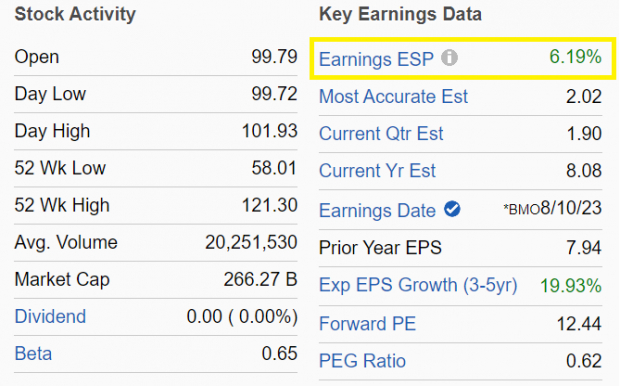Screen dimensions: 620x386
Task: Open the Forward PE link
Action: [x=368, y=324]
